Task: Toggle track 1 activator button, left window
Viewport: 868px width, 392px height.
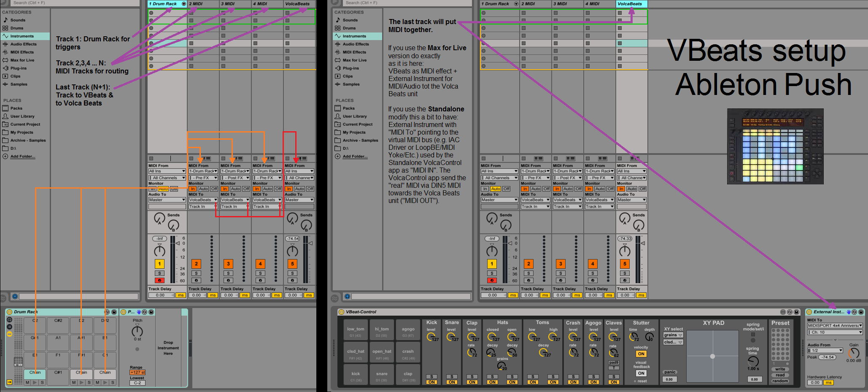Action: [159, 264]
